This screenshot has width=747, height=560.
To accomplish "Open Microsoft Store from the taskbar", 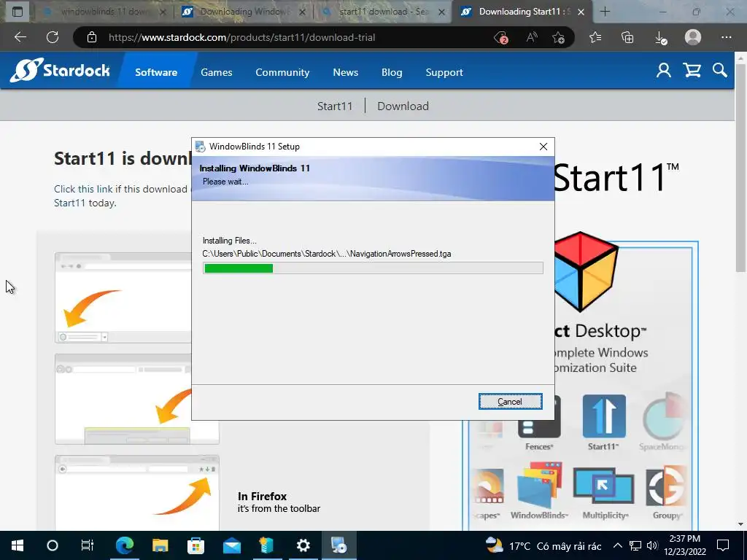I will pyautogui.click(x=196, y=545).
